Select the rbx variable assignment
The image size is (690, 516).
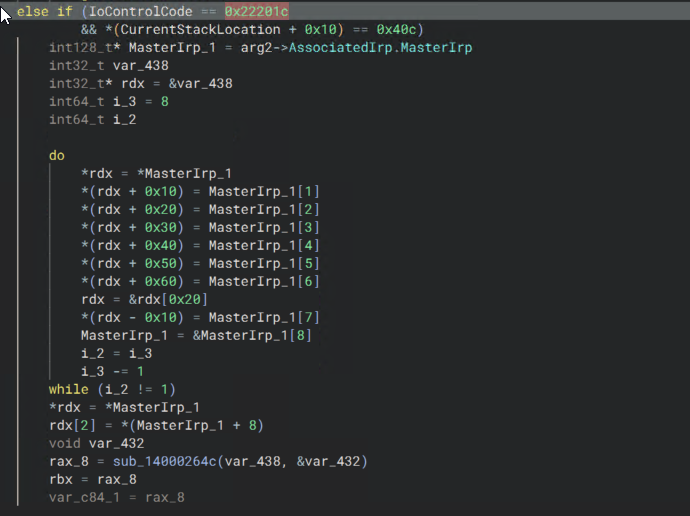point(61,479)
